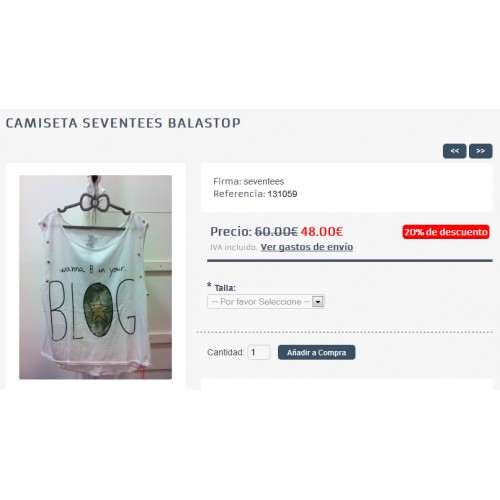Click the Talla dropdown arrow
Image resolution: width=500 pixels, height=500 pixels.
[x=318, y=302]
